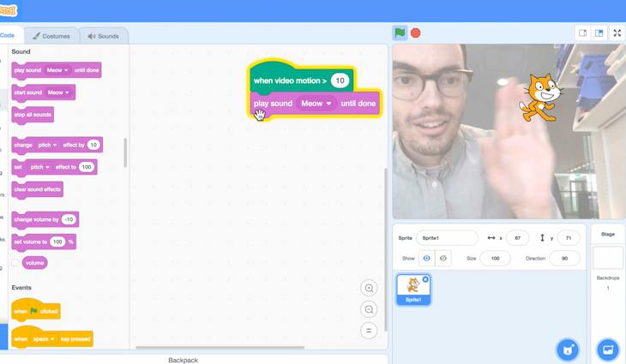Tick the volume reporter checkbox

[x=15, y=263]
